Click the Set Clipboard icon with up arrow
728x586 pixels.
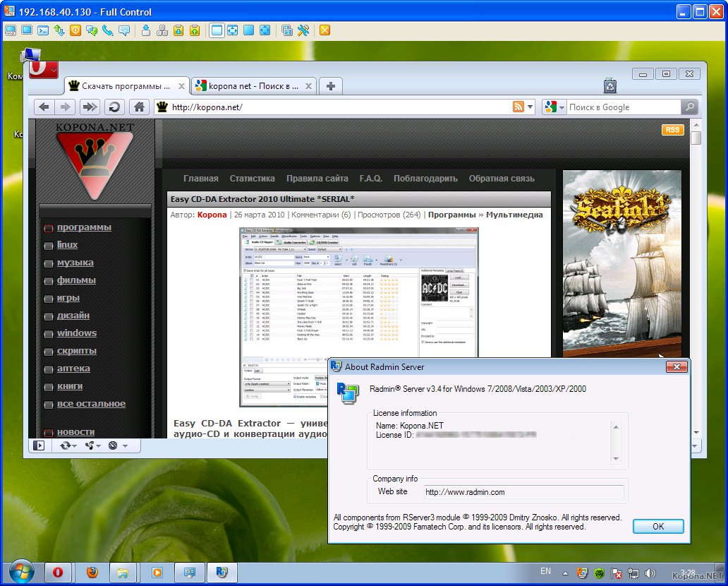coord(195,30)
